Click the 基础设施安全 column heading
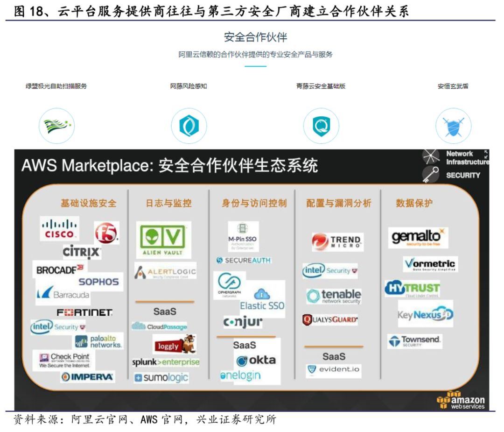This screenshot has width=504, height=432. coord(89,203)
